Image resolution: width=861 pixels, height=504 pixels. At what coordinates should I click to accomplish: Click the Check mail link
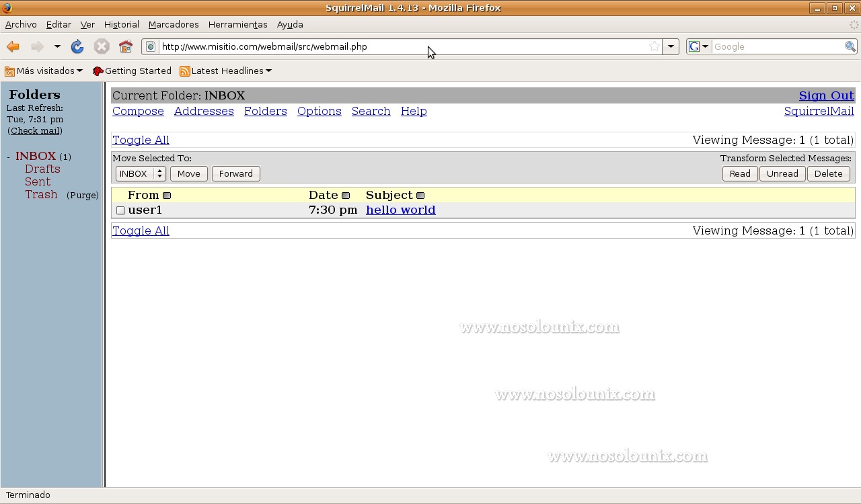coord(35,130)
